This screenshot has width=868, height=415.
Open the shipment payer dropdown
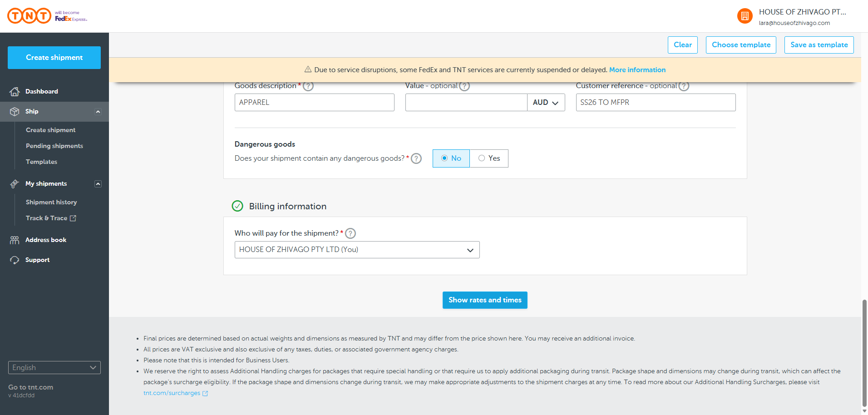357,250
